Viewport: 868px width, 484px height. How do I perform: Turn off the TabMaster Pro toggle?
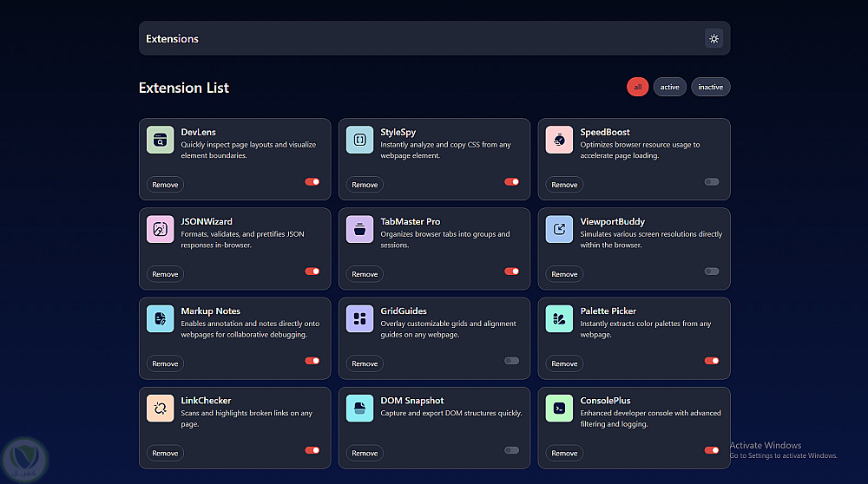click(511, 271)
